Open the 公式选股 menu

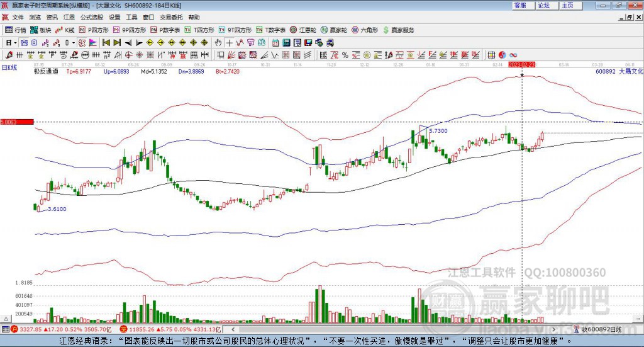point(92,17)
